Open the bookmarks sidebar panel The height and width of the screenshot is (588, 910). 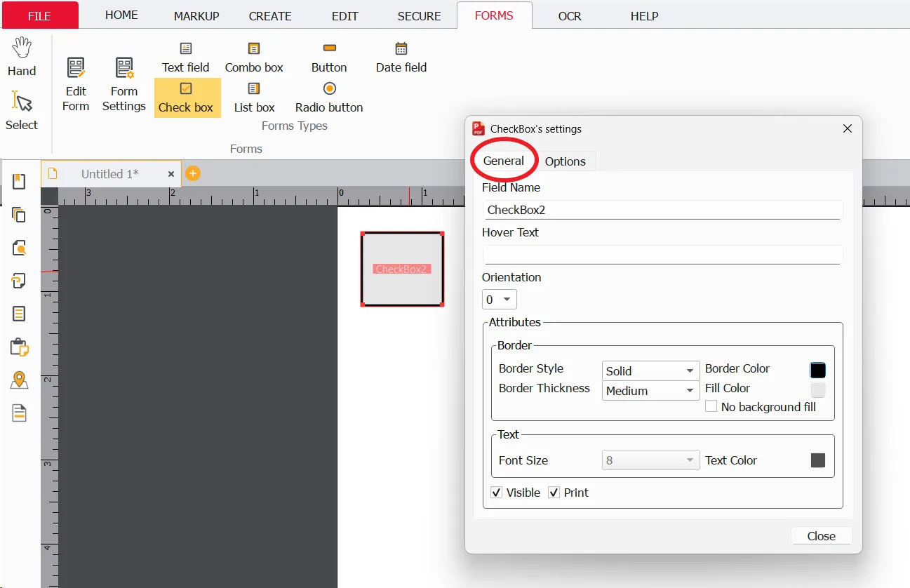(20, 182)
